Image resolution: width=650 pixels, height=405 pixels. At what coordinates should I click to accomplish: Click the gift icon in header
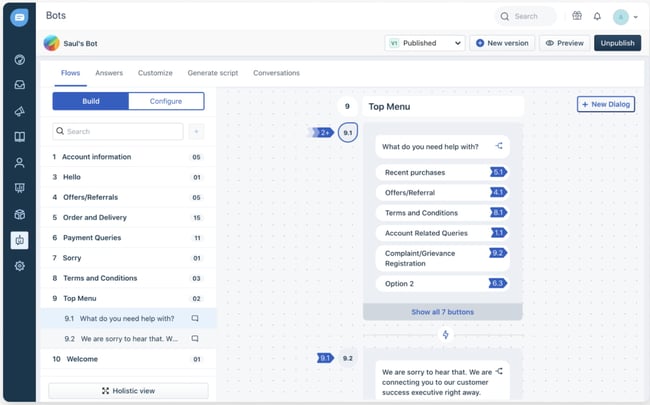pos(577,17)
